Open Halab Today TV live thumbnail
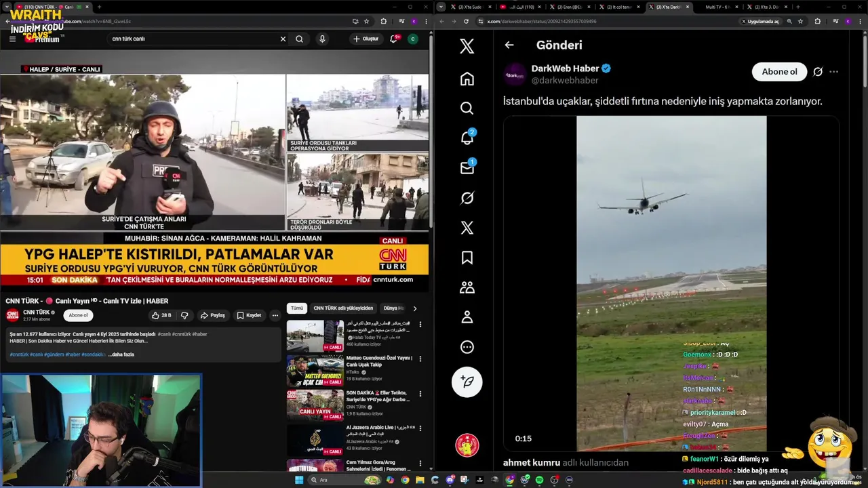Image resolution: width=868 pixels, height=488 pixels. coord(315,335)
